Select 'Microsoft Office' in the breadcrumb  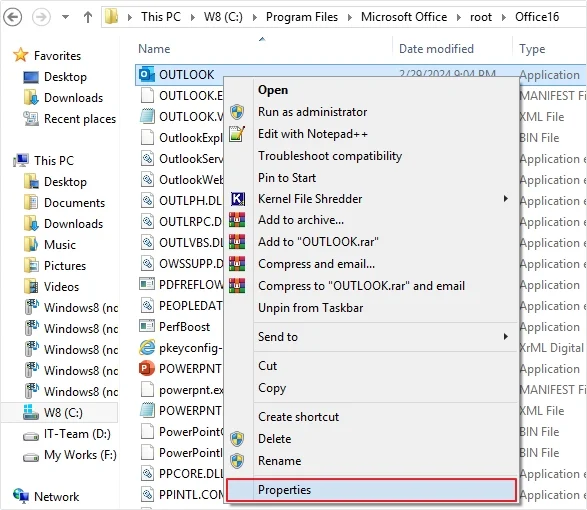pos(404,17)
